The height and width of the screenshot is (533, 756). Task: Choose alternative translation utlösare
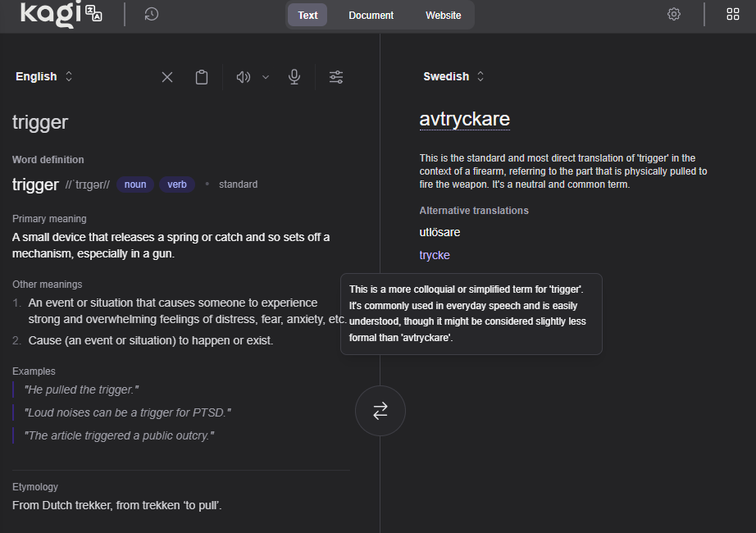tap(439, 232)
